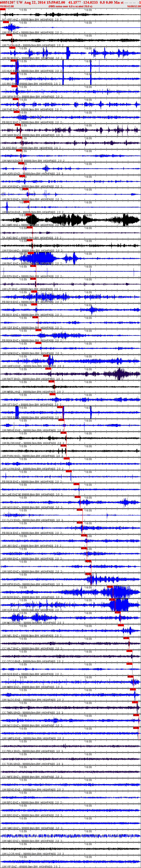Click the red pick marker on the UW WPW trace
This screenshot has height=868, width=141.
tap(88, 573)
